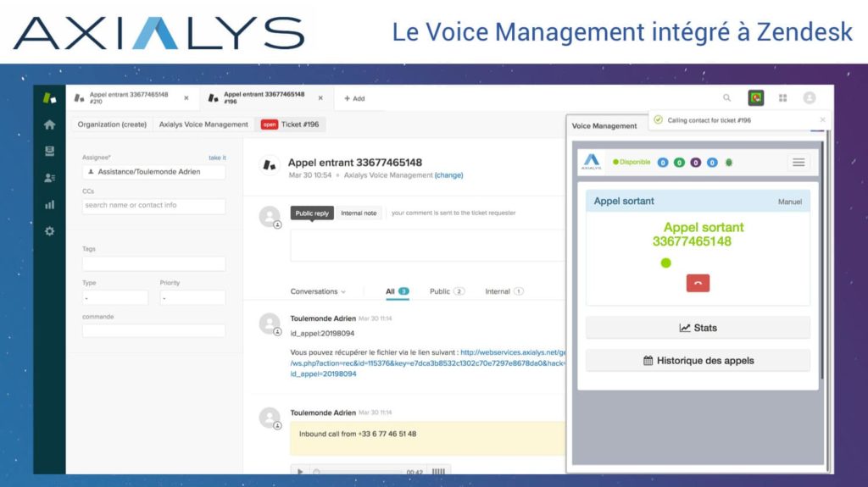The height and width of the screenshot is (487, 868).
Task: Switch to Appel entrant #196 tab
Action: [x=264, y=98]
